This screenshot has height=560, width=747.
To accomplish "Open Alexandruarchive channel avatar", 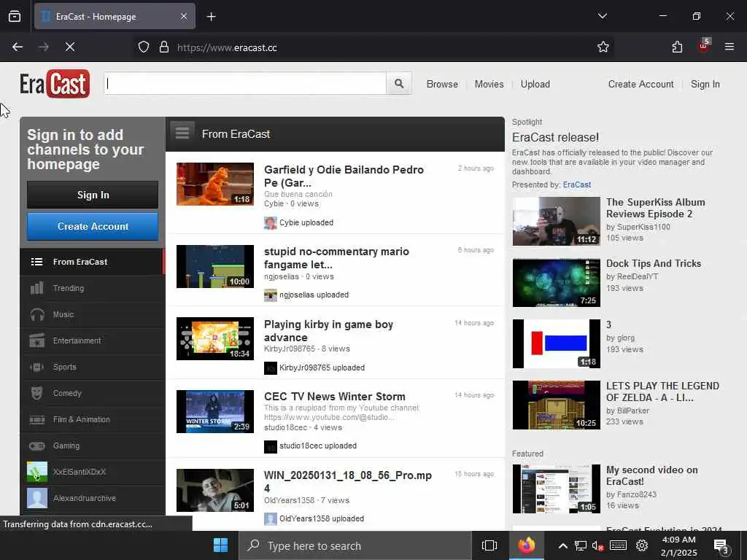I will (37, 498).
